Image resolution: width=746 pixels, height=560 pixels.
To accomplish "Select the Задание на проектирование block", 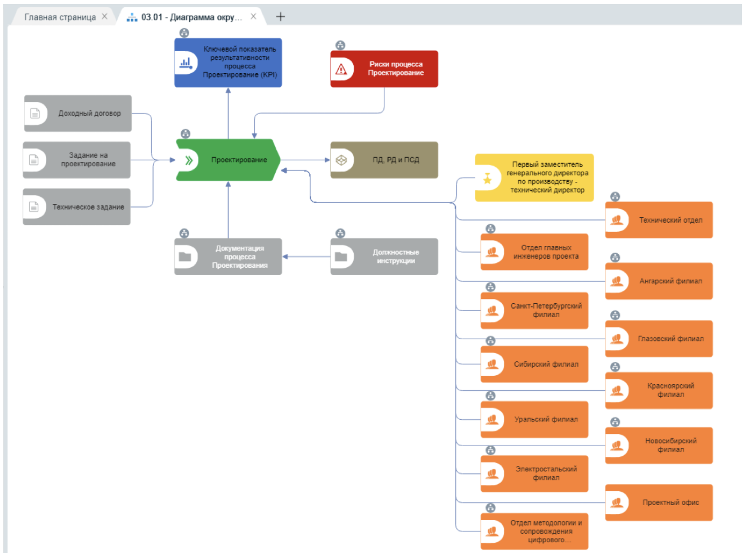I will pyautogui.click(x=77, y=160).
